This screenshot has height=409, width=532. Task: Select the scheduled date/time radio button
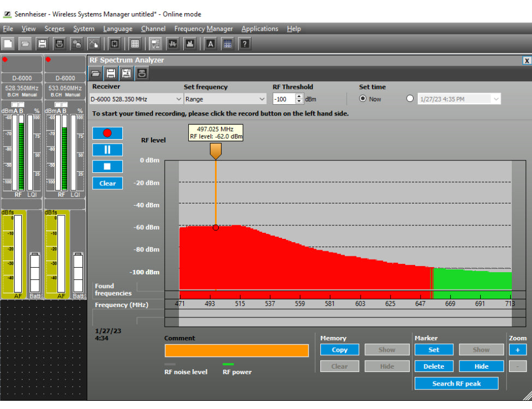coord(410,99)
